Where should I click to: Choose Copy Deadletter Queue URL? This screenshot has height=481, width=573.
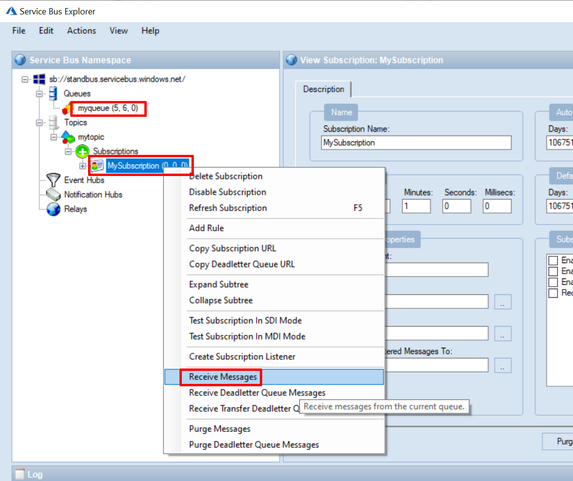pos(274,264)
